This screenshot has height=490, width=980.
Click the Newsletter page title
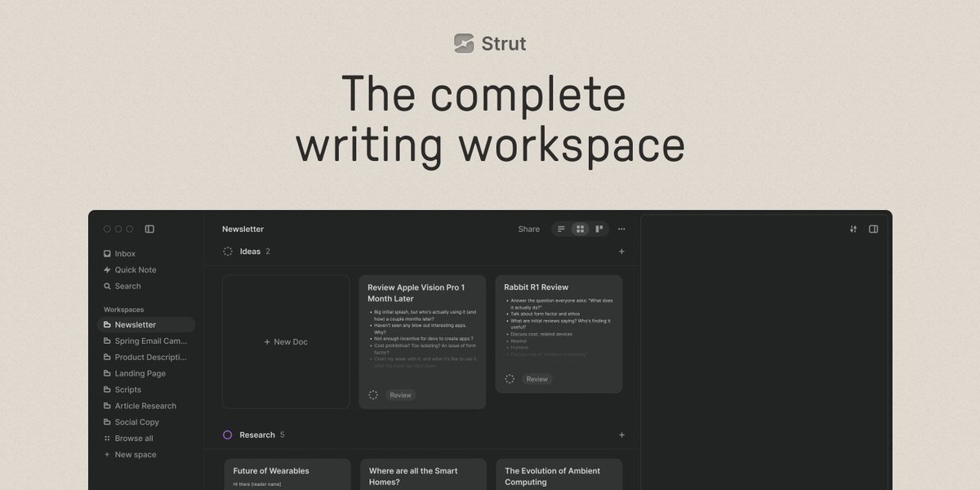[x=243, y=229]
